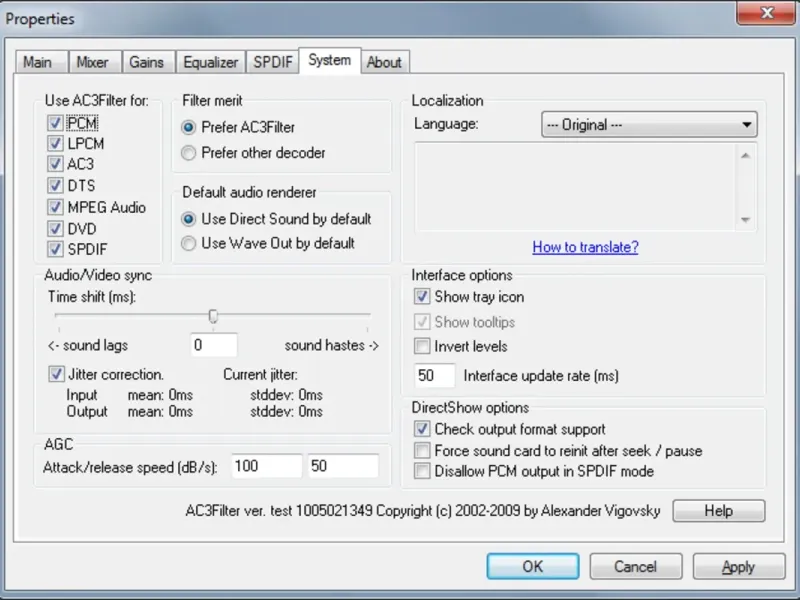Click the time shift value field
This screenshot has width=800, height=600.
pyautogui.click(x=213, y=345)
